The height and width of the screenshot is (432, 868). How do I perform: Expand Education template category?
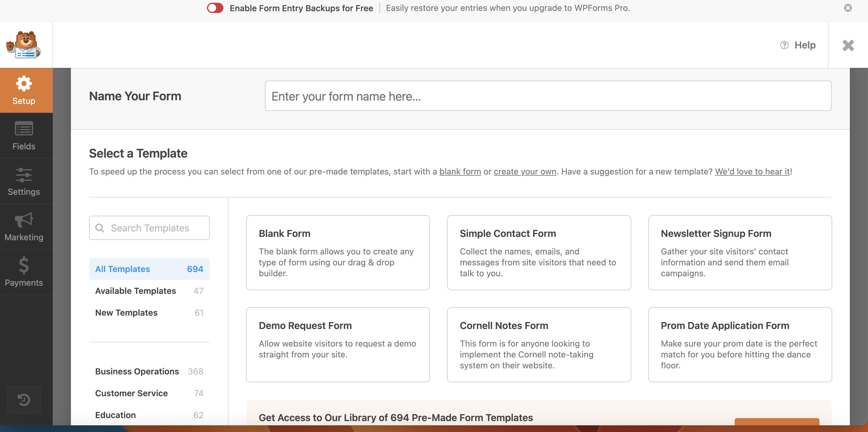coord(116,414)
